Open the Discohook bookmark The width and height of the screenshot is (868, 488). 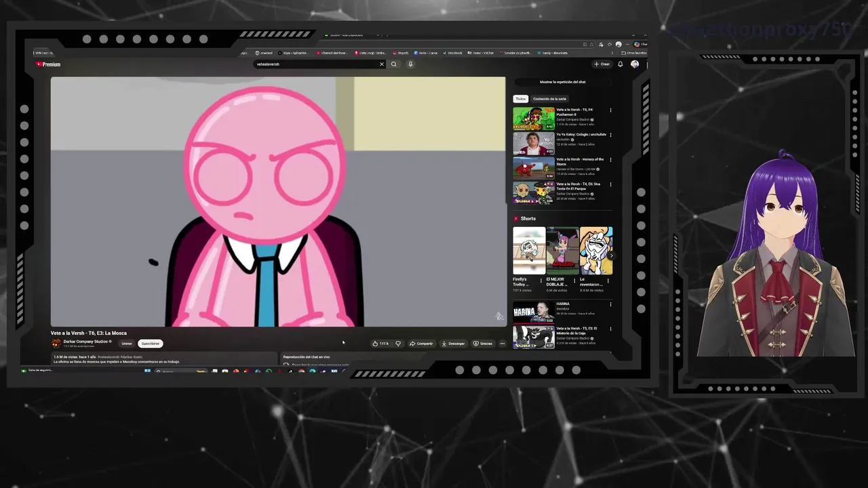click(x=452, y=53)
